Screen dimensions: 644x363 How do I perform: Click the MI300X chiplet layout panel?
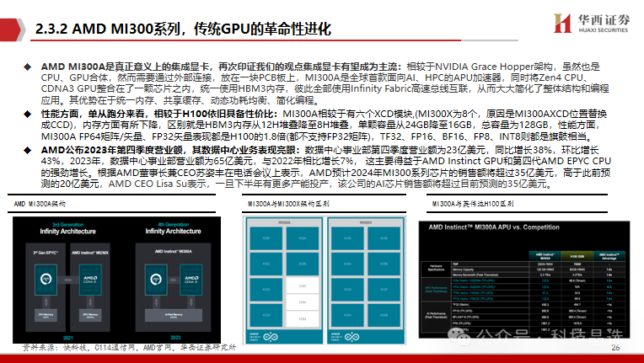tap(366, 281)
